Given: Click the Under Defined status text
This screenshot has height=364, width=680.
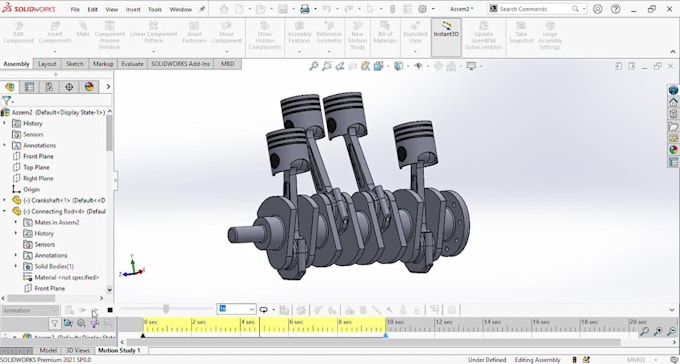Looking at the screenshot, I should (487, 360).
